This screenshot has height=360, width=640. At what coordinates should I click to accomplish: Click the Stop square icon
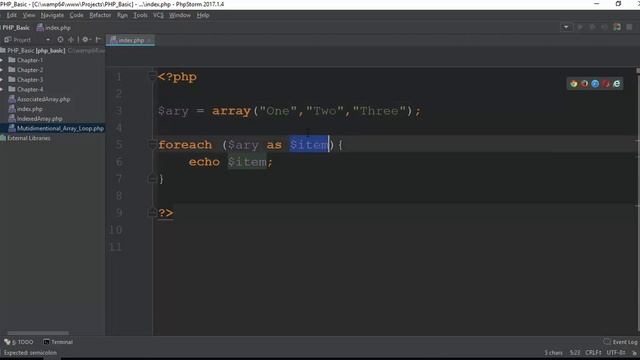pyautogui.click(x=629, y=27)
